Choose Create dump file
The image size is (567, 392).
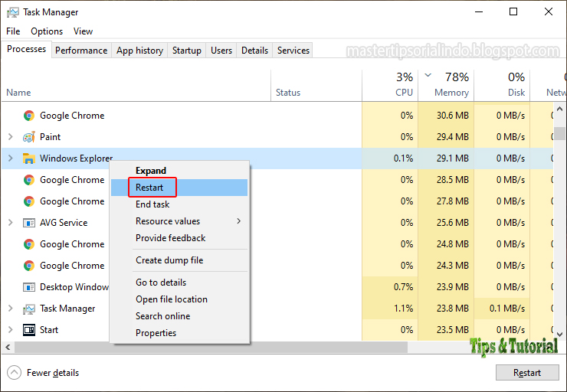[x=179, y=260]
